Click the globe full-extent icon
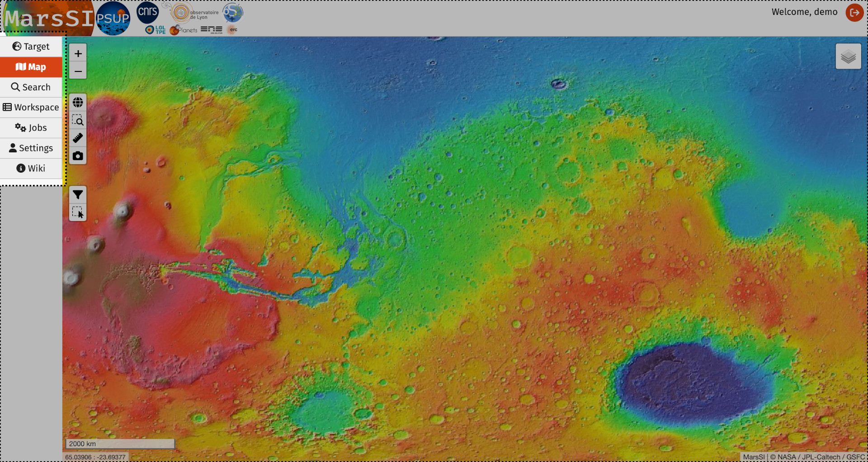Viewport: 868px width, 462px height. [78, 103]
